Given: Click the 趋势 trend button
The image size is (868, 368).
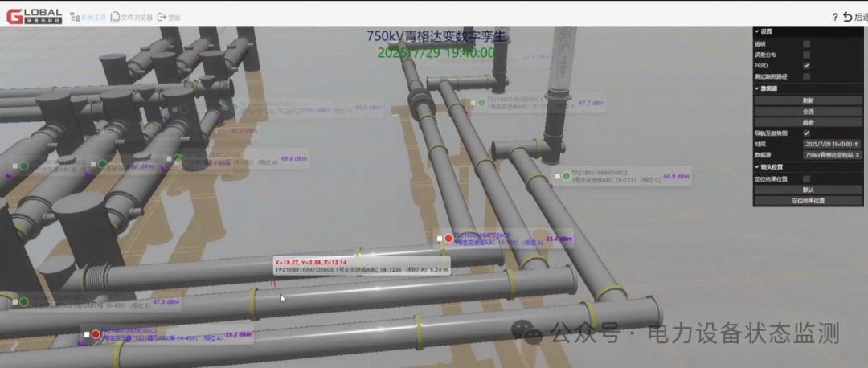Looking at the screenshot, I should (x=808, y=122).
